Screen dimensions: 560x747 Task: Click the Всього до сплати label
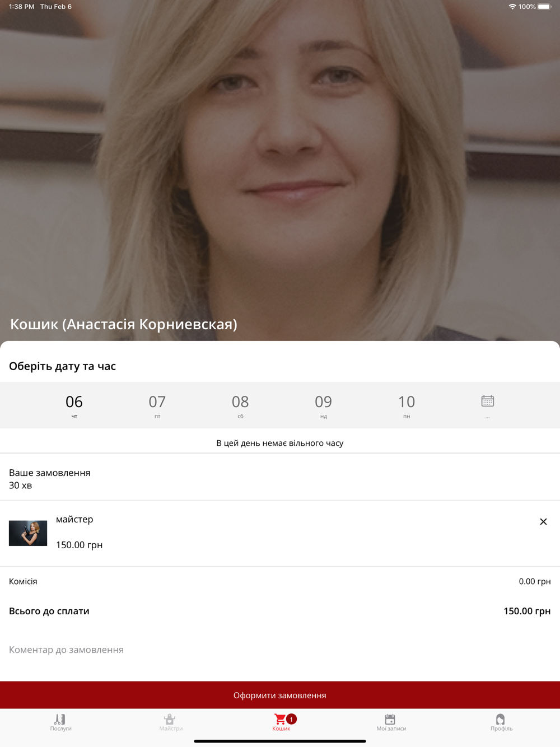click(49, 611)
